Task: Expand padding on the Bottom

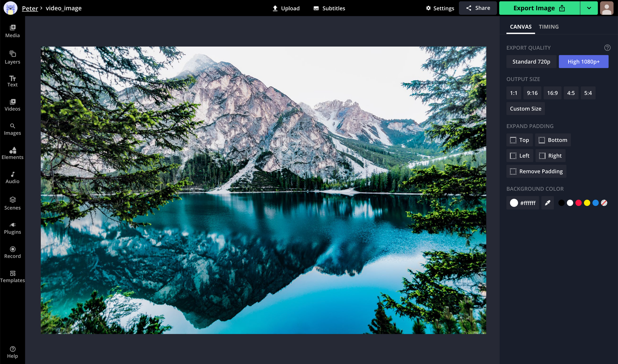Action: pyautogui.click(x=553, y=140)
